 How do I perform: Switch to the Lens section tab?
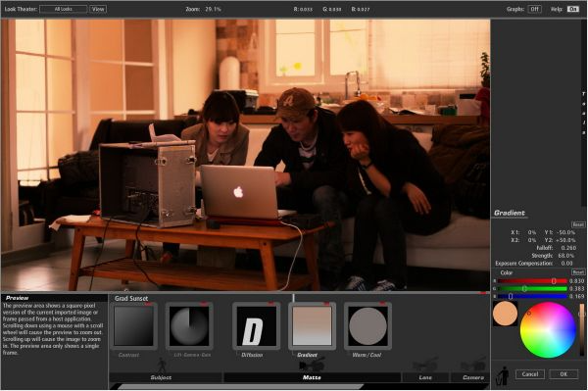(x=425, y=377)
